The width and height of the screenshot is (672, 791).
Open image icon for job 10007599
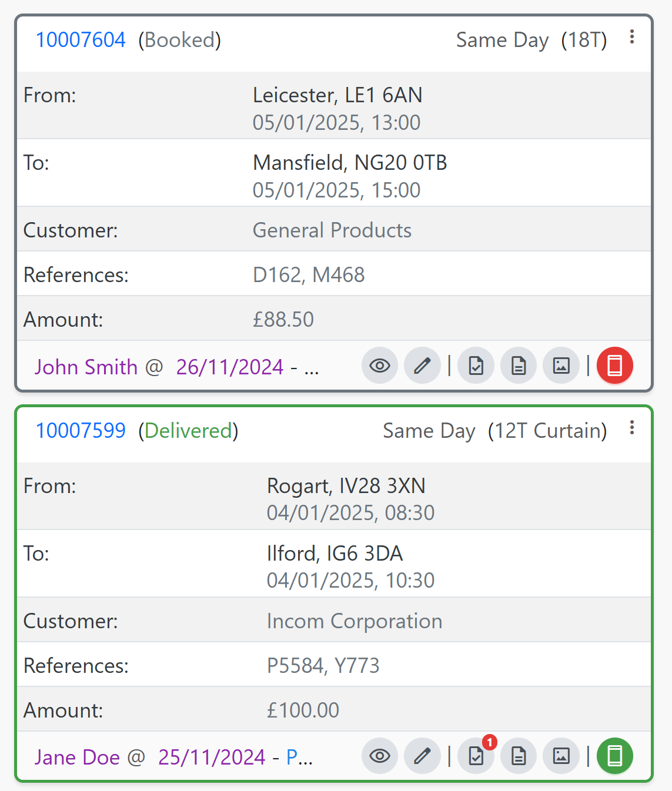[x=561, y=756]
